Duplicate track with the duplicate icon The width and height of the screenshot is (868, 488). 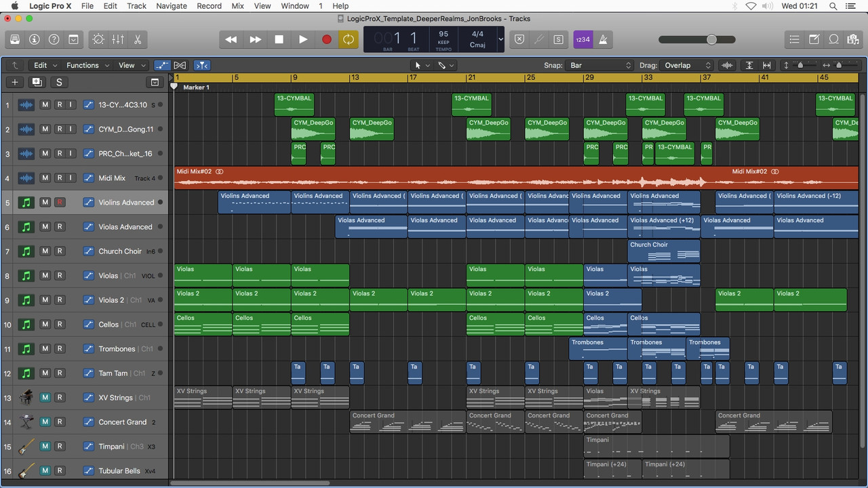click(x=37, y=82)
